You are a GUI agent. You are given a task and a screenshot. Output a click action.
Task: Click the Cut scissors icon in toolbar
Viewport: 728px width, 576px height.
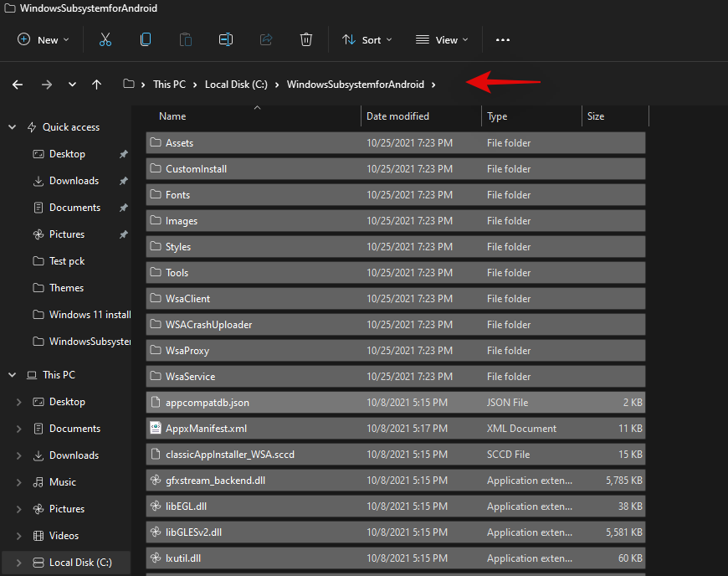(x=105, y=39)
